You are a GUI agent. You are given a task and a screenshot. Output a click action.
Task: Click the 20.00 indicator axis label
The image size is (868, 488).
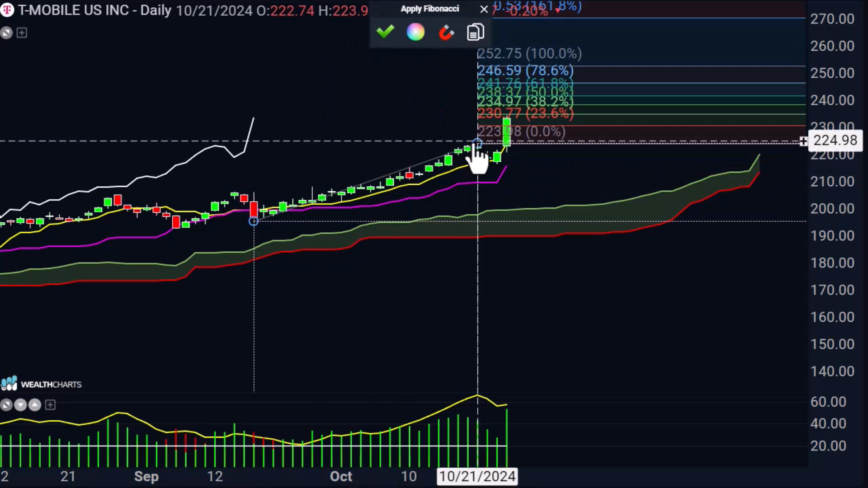click(828, 446)
